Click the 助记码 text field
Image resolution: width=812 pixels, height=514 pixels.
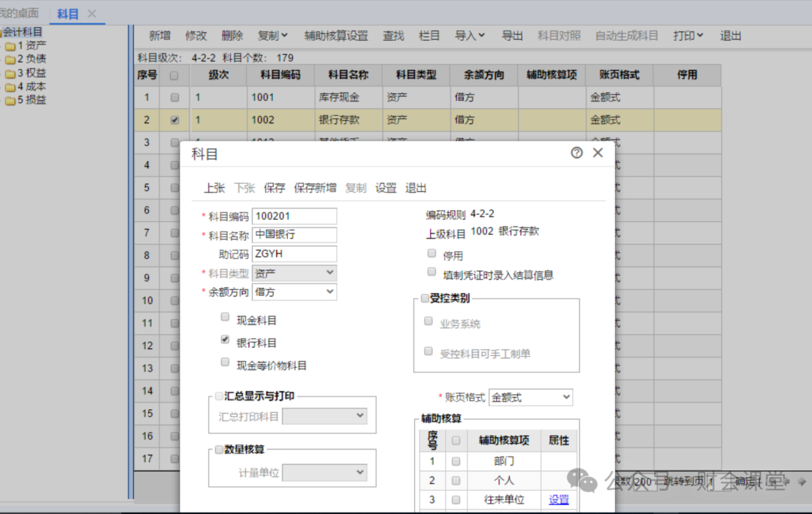(294, 254)
